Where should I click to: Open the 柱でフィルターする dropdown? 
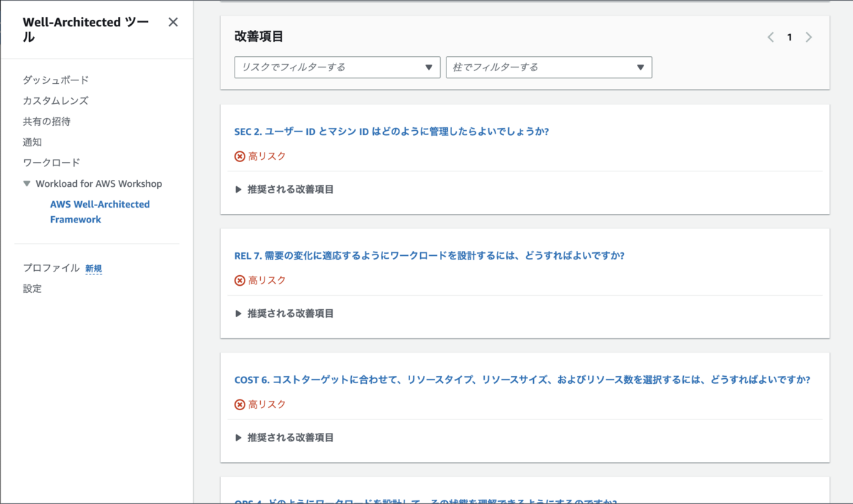click(x=549, y=68)
